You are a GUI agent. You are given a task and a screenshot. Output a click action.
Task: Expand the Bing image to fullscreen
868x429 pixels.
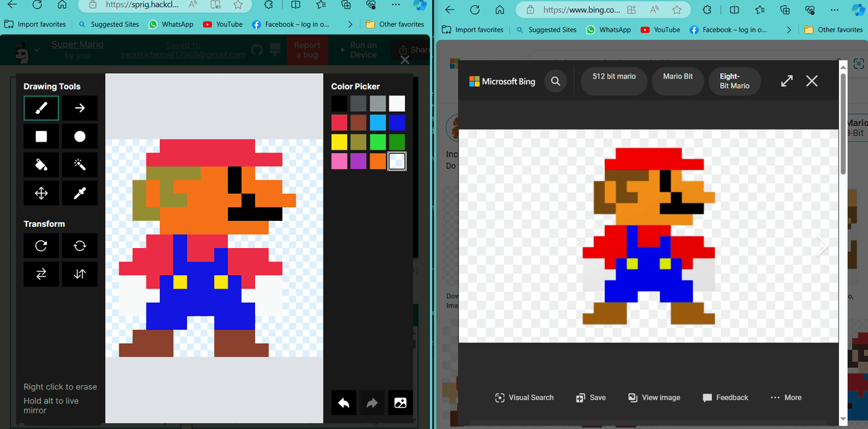pyautogui.click(x=787, y=81)
